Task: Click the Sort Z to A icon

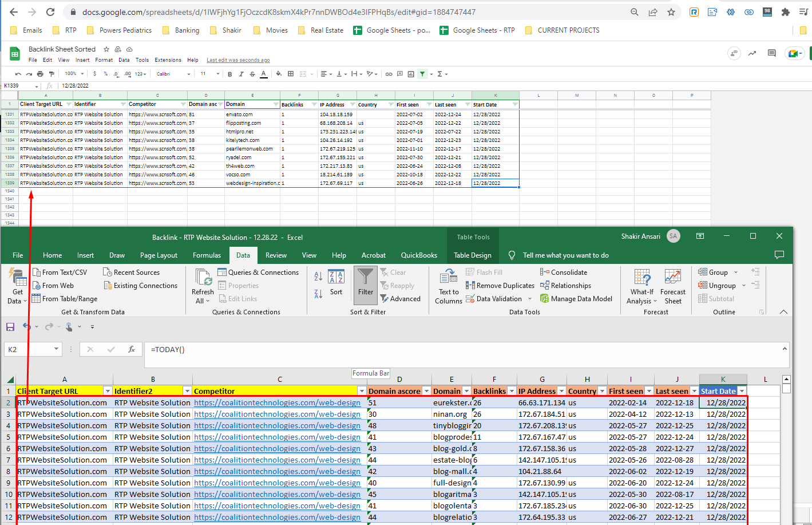Action: [x=318, y=294]
